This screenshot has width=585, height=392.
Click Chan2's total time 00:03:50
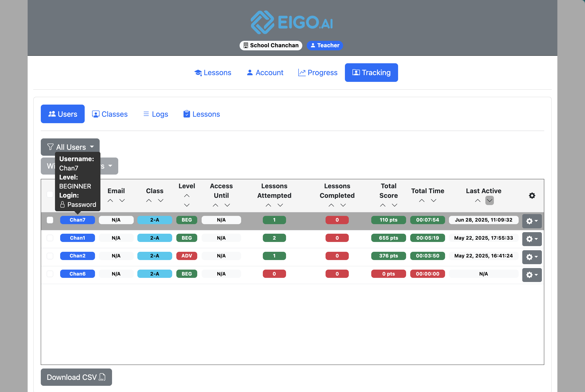[428, 256]
